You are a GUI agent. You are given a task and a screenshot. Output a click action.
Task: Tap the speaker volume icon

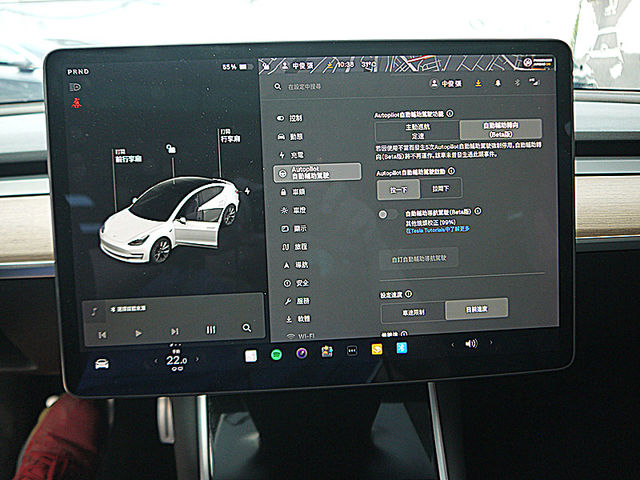tap(471, 344)
